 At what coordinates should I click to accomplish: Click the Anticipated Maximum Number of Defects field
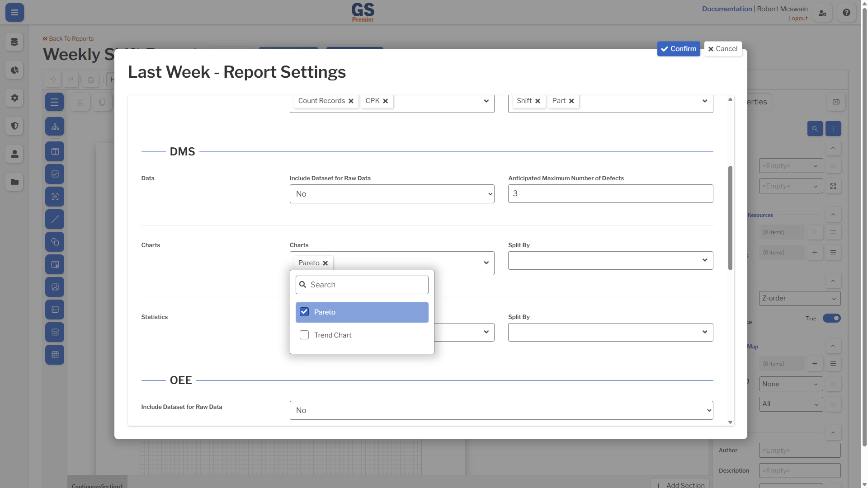[x=610, y=194]
